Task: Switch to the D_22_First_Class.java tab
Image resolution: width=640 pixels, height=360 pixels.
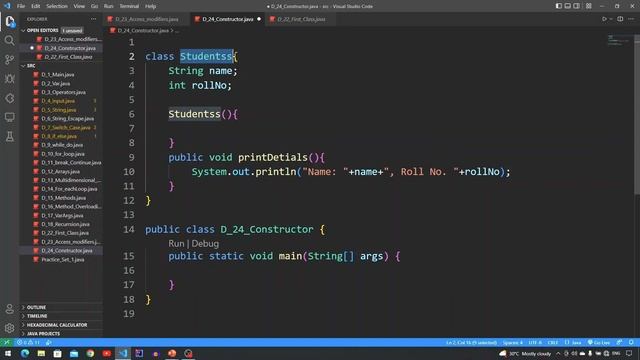Action: 301,19
